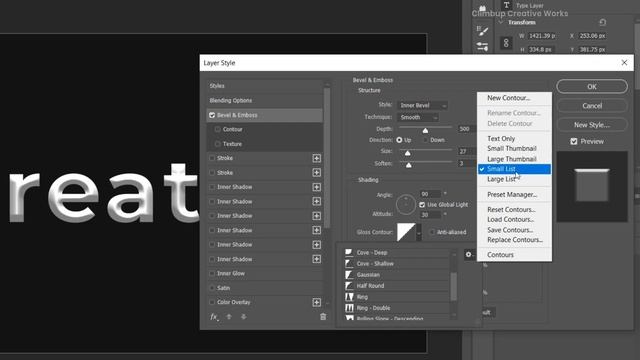
Task: Choose Replace Contours... menu entry
Action: (x=514, y=240)
